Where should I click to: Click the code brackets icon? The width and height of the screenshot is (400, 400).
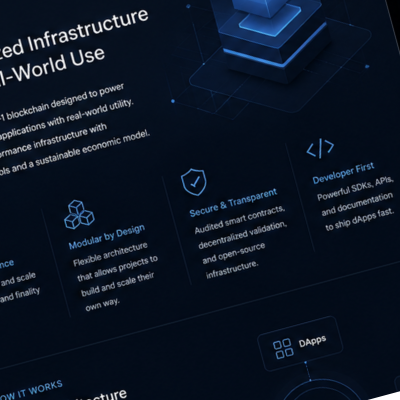(x=320, y=148)
